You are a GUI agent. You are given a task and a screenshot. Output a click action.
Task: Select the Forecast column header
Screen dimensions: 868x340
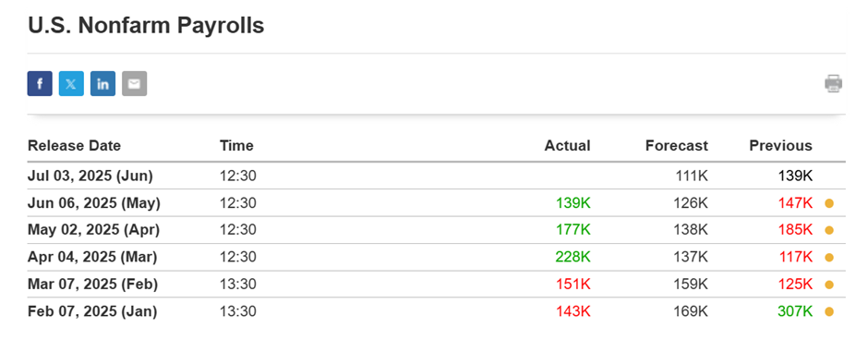click(677, 146)
